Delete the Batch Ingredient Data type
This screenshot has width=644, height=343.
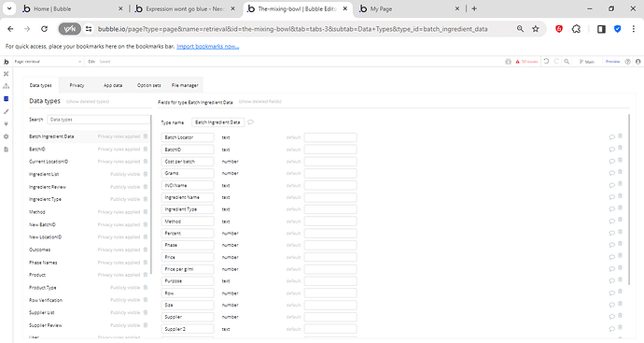[146, 136]
